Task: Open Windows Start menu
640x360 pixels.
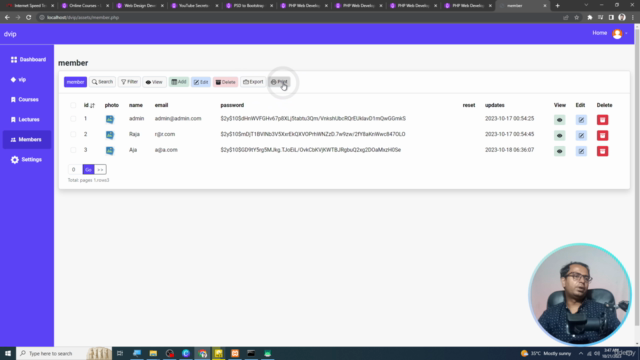Action: click(x=8, y=353)
